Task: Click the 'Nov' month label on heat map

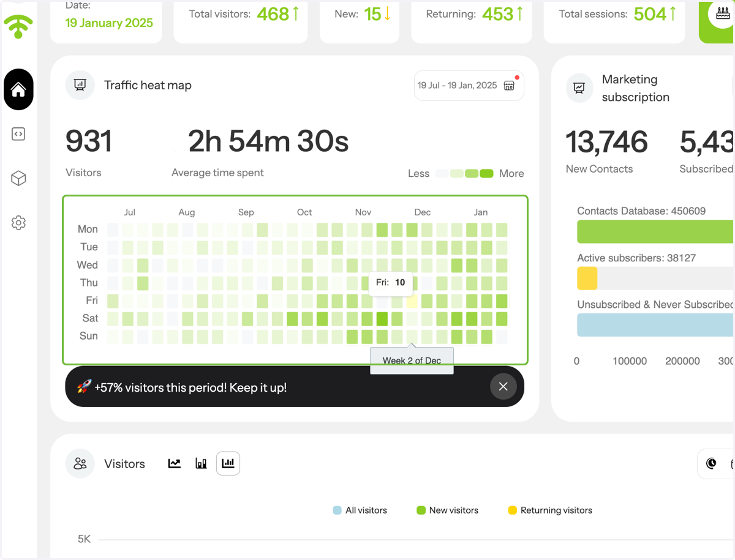Action: pos(363,212)
